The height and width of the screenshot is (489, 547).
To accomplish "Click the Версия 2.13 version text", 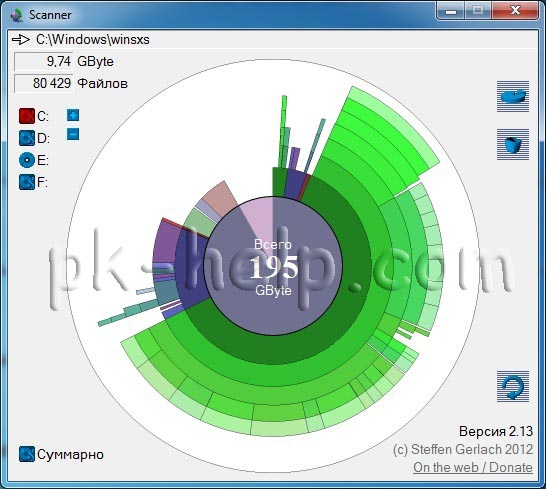I will (x=496, y=431).
